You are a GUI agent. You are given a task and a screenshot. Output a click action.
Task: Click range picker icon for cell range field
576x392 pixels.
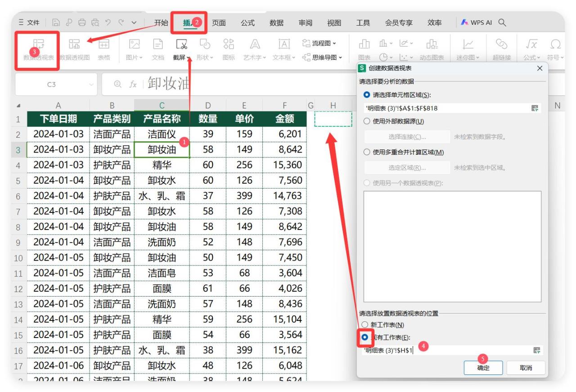[x=535, y=108]
